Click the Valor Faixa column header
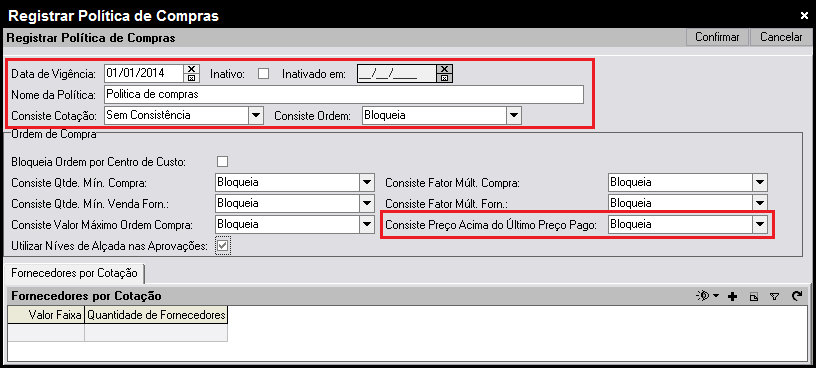Screen dimensions: 816x368 [46, 315]
